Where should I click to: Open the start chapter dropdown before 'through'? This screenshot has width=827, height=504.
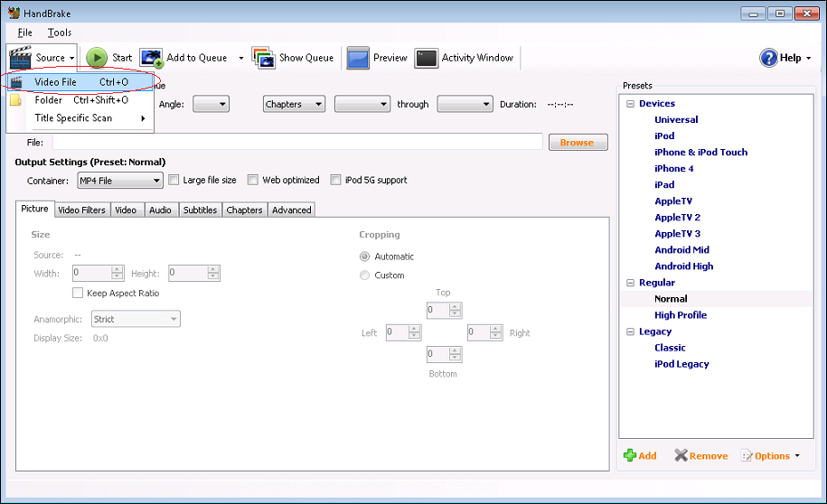[362, 105]
